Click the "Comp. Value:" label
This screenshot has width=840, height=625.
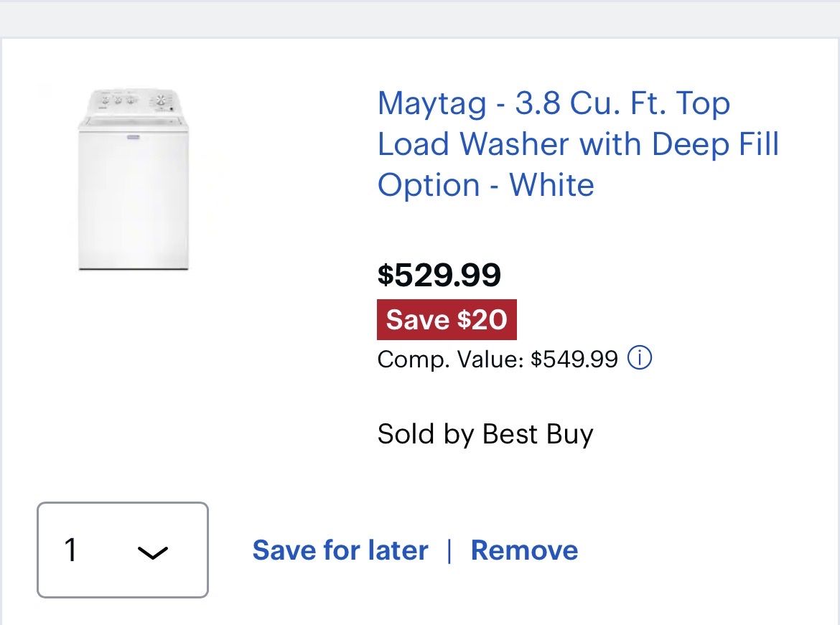pos(451,359)
